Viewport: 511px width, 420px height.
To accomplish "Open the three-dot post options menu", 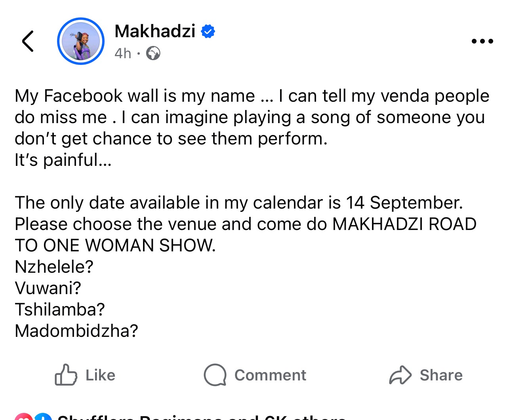I will pos(482,41).
